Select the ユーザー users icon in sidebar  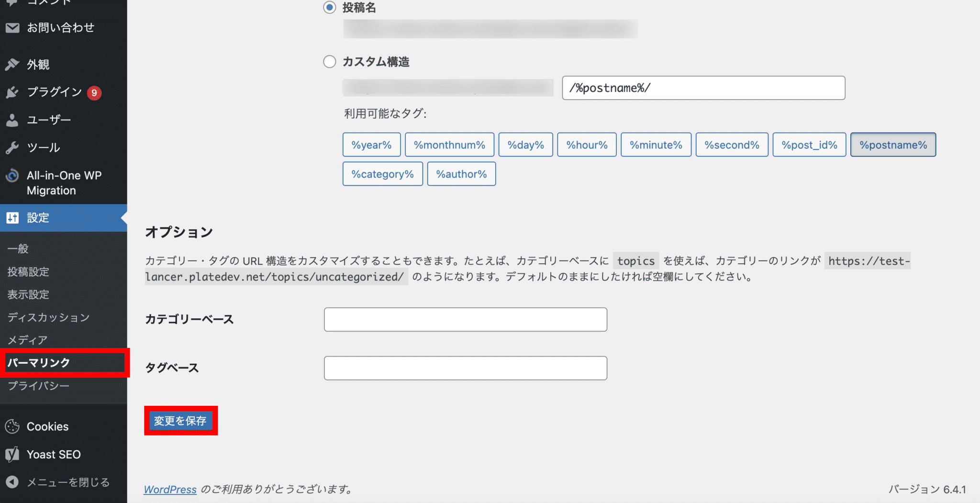[12, 120]
